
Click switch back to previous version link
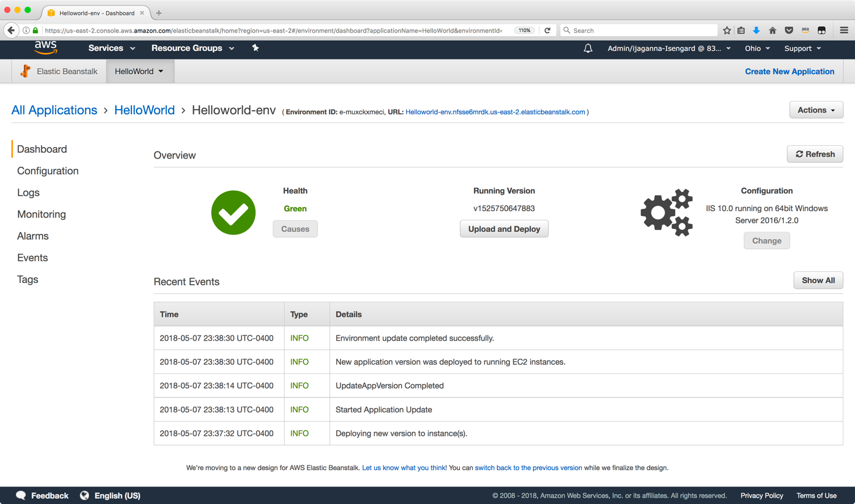528,468
